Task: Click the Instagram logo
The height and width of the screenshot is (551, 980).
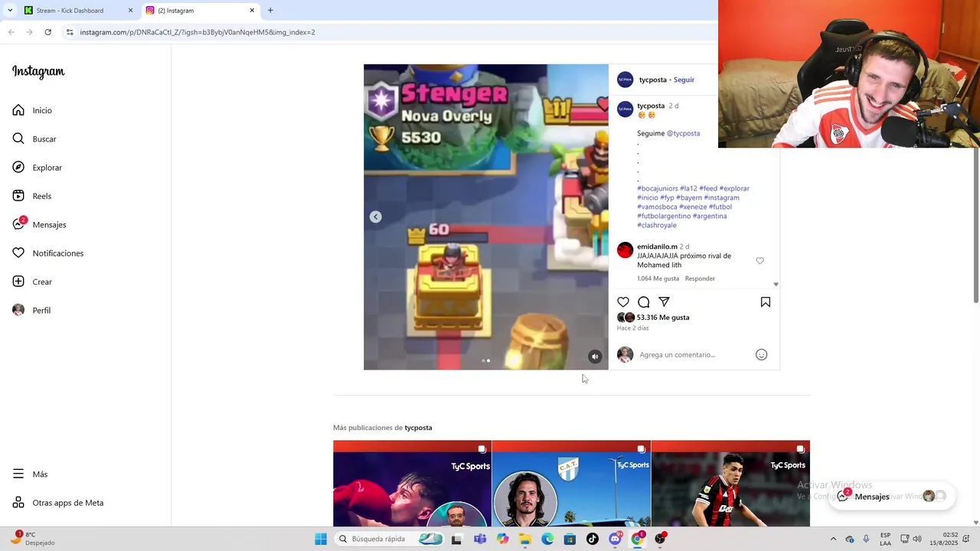Action: (38, 72)
